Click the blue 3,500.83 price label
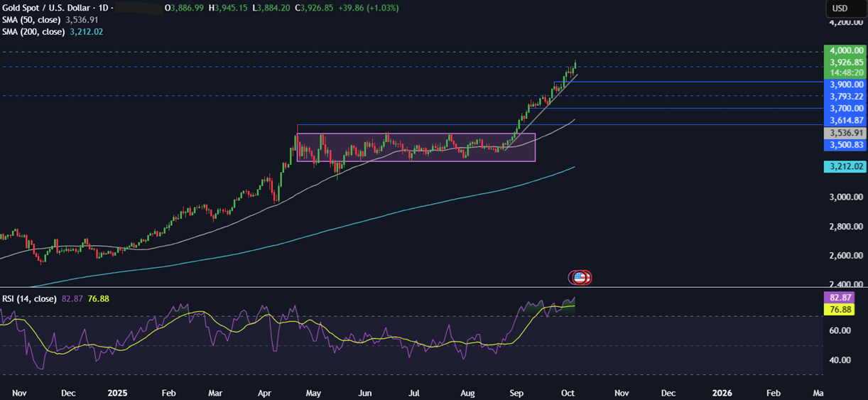The image size is (868, 400). coord(844,145)
